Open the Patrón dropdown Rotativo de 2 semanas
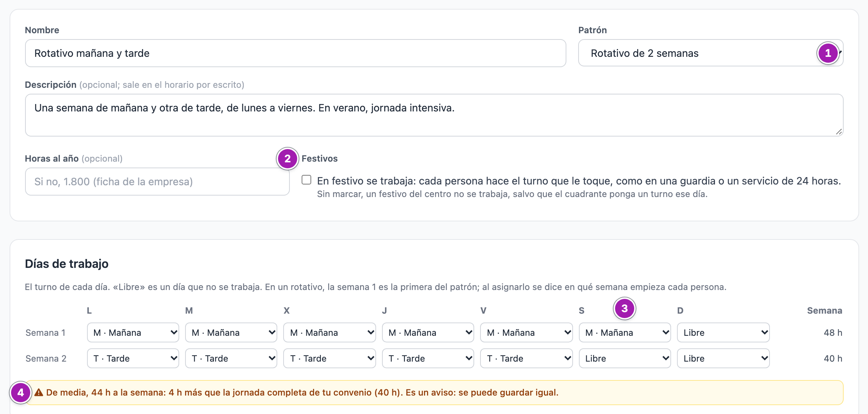 (x=711, y=53)
